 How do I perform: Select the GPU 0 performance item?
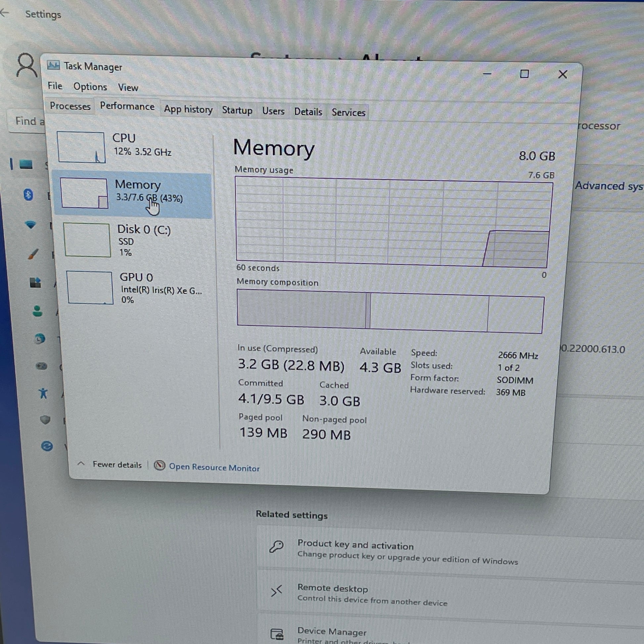tap(136, 277)
